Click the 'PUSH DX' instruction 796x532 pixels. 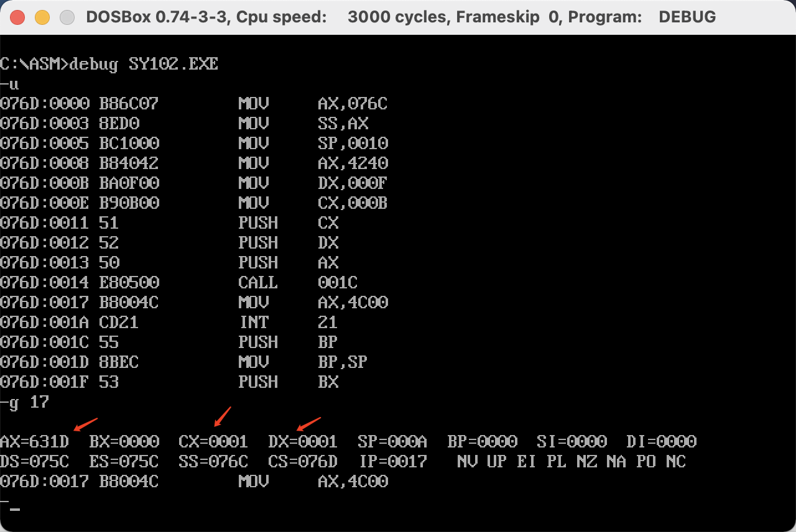[x=289, y=243]
